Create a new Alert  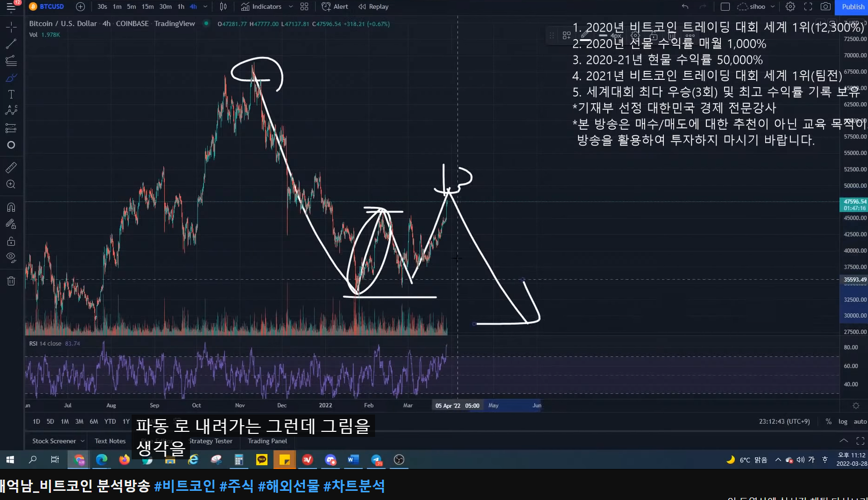click(335, 7)
